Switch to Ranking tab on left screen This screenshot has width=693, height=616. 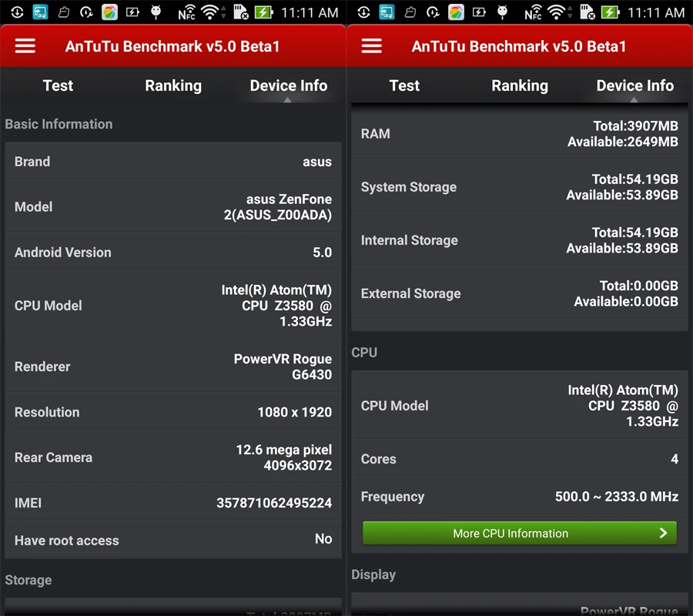coord(173,85)
